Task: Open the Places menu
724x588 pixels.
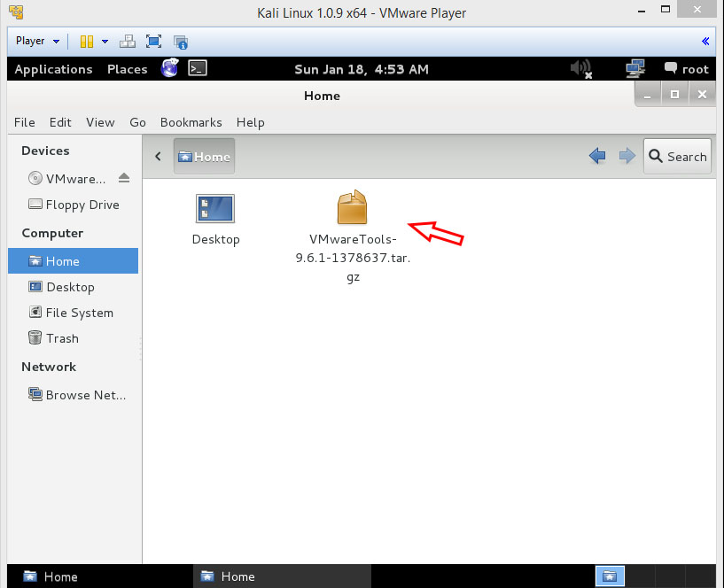Action: pyautogui.click(x=127, y=69)
